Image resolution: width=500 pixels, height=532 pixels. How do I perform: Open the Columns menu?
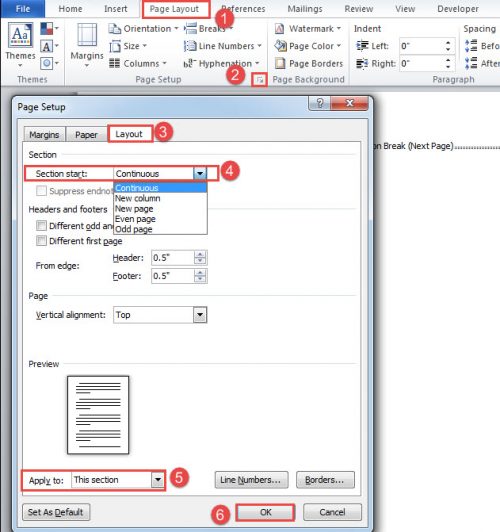click(x=138, y=63)
